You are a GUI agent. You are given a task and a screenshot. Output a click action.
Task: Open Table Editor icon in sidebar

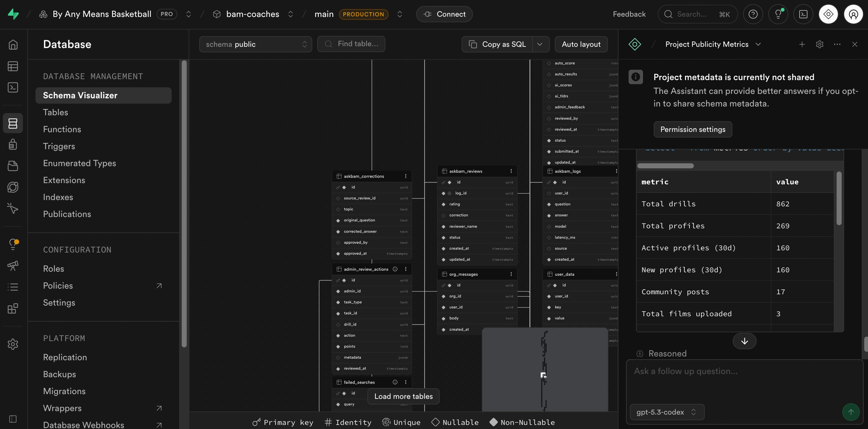(13, 66)
